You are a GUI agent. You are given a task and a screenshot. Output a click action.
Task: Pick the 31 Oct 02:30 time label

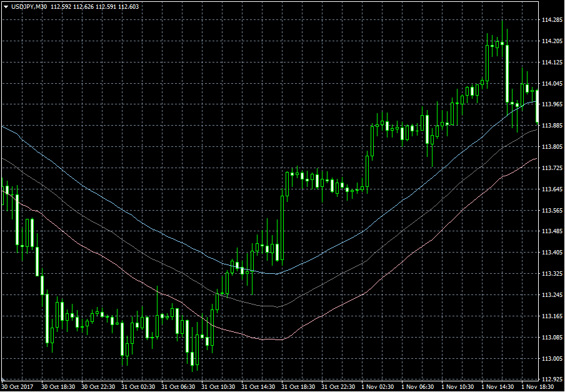pyautogui.click(x=137, y=386)
